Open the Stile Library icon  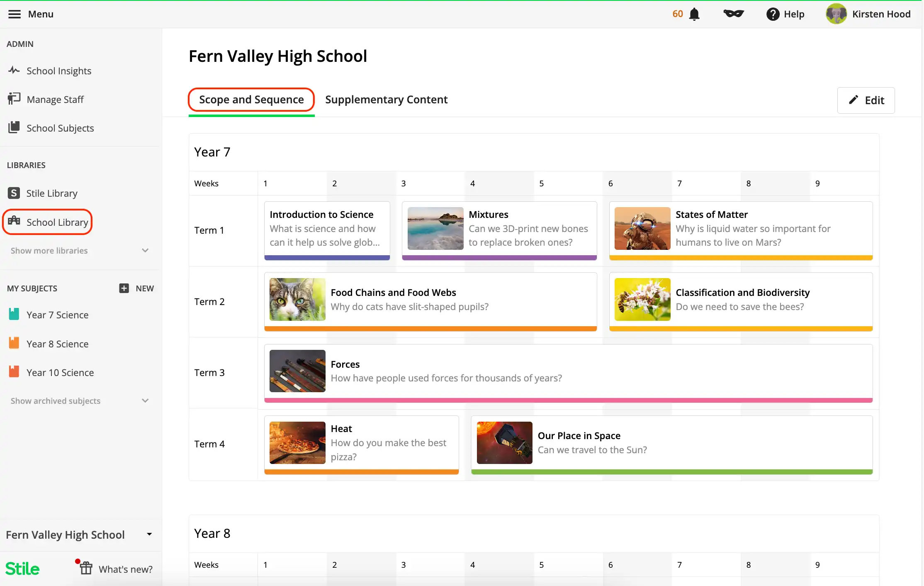pyautogui.click(x=14, y=193)
